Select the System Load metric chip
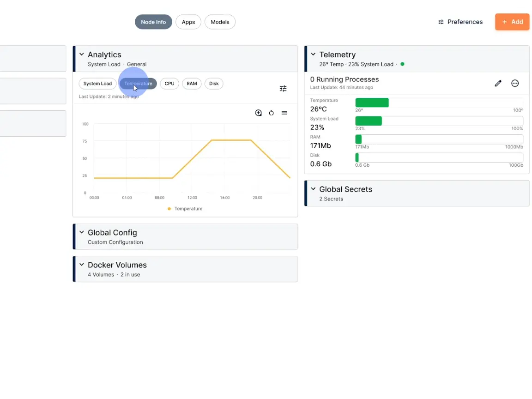Image resolution: width=532 pixels, height=399 pixels. [x=97, y=84]
